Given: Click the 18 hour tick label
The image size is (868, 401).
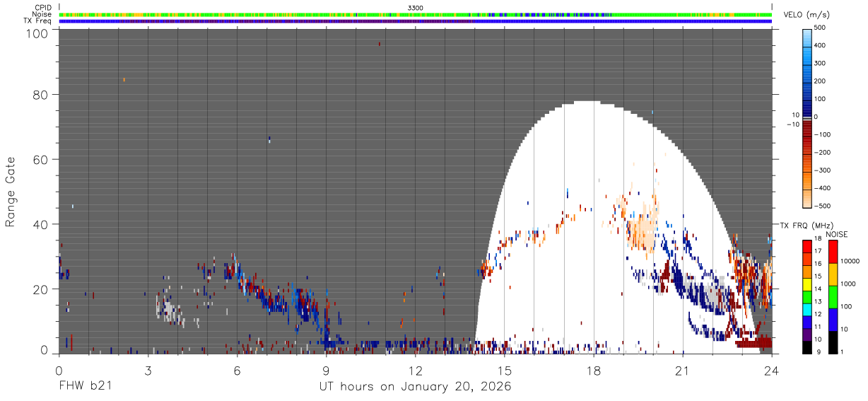Looking at the screenshot, I should pyautogui.click(x=593, y=370).
